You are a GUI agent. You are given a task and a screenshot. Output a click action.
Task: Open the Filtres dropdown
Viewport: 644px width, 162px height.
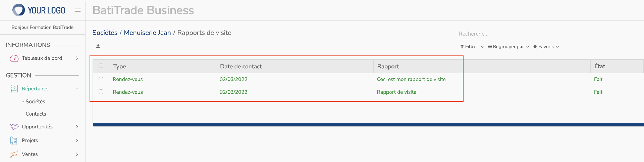tap(472, 47)
